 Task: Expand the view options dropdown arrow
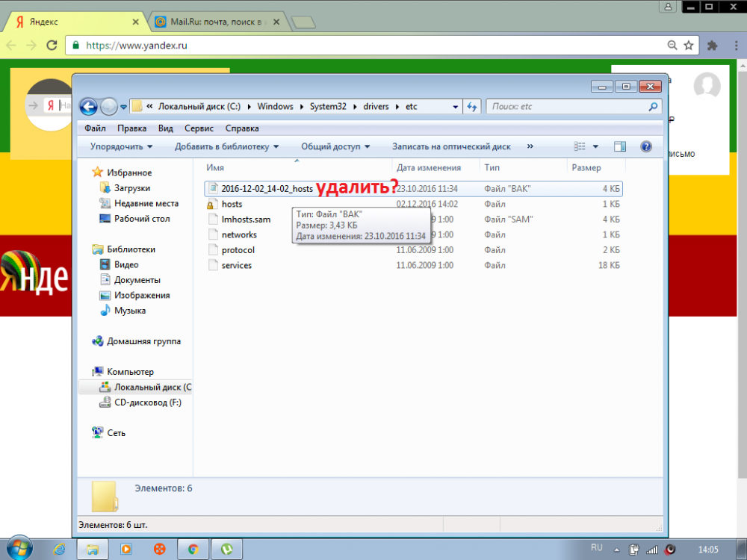pos(595,147)
